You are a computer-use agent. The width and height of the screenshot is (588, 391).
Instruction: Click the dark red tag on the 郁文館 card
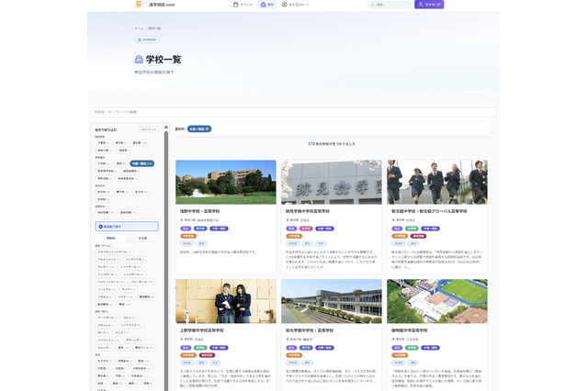pyautogui.click(x=418, y=236)
